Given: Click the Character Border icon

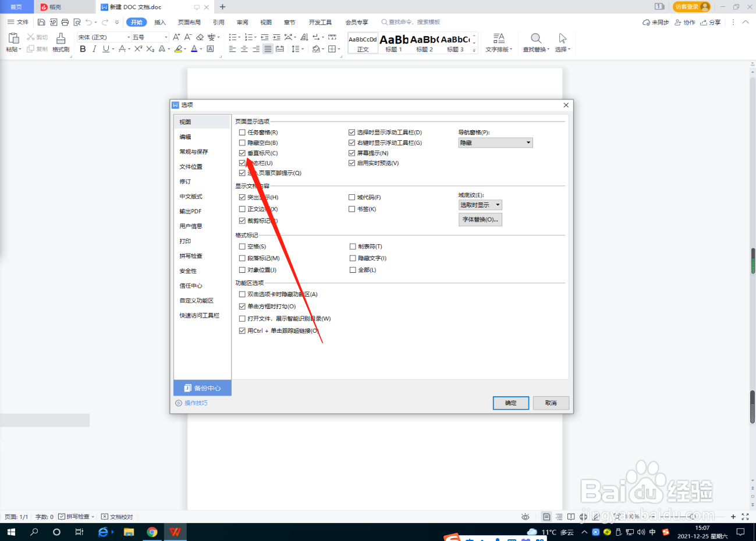Looking at the screenshot, I should tap(210, 49).
